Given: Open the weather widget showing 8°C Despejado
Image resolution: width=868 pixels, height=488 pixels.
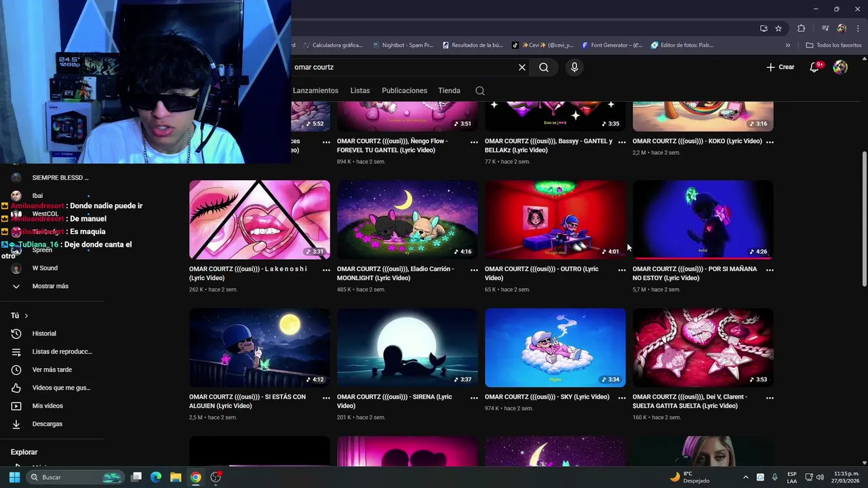Looking at the screenshot, I should [690, 477].
